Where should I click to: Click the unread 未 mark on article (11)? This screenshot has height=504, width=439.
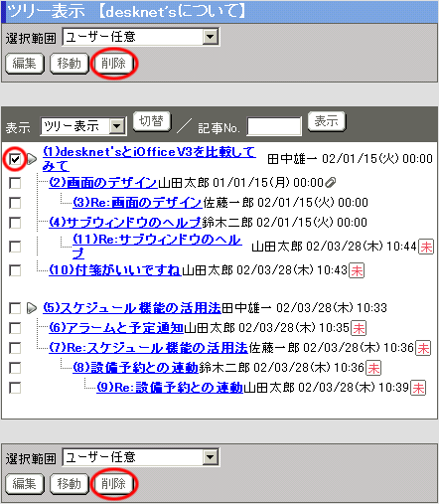[x=426, y=247]
